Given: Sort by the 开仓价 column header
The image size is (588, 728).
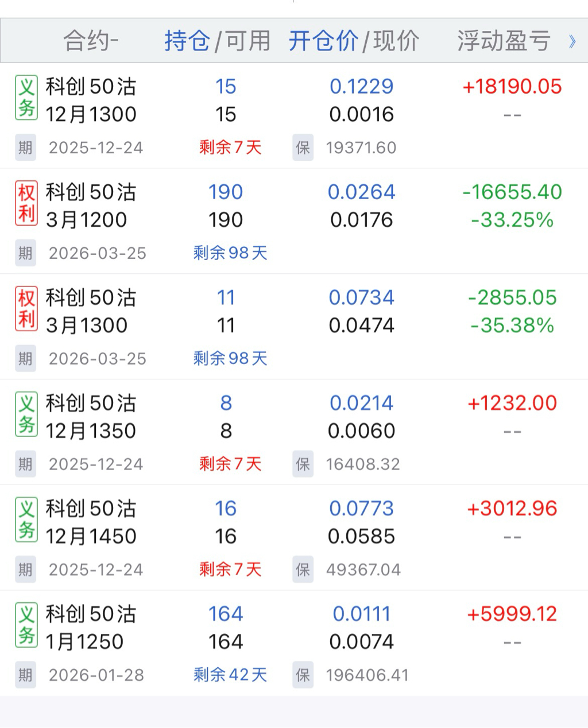Looking at the screenshot, I should tap(323, 41).
